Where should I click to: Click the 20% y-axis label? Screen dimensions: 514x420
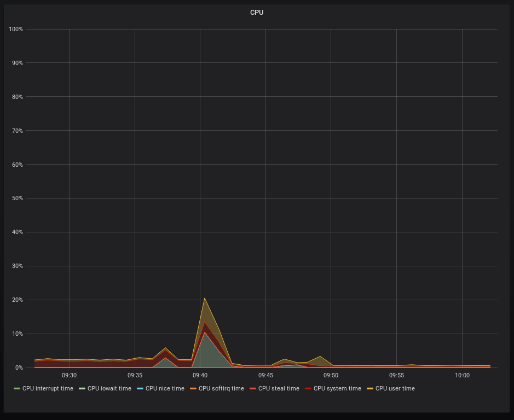tap(18, 300)
